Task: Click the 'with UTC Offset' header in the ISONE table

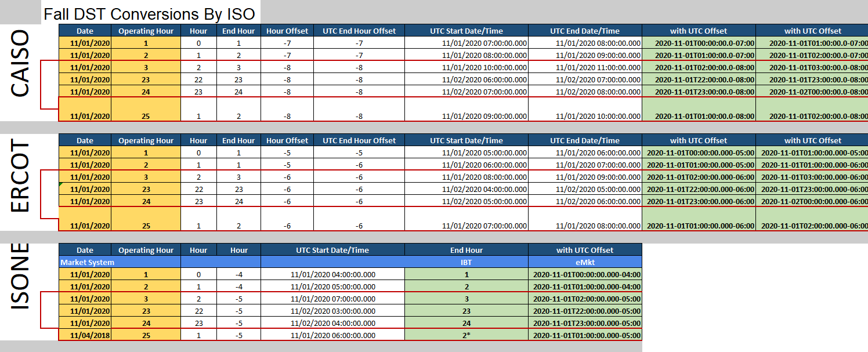Action: 585,250
